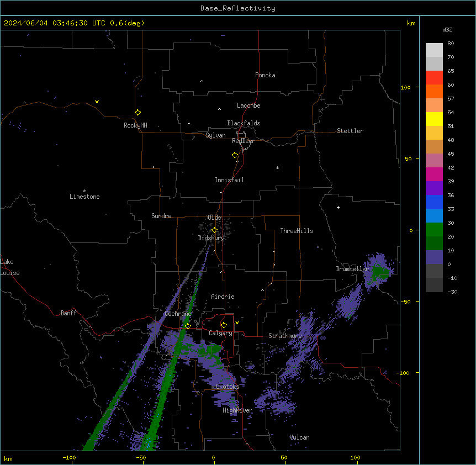The image size is (476, 465).
Task: Click the yellow diamond marker near RockyMH
Action: click(x=137, y=112)
